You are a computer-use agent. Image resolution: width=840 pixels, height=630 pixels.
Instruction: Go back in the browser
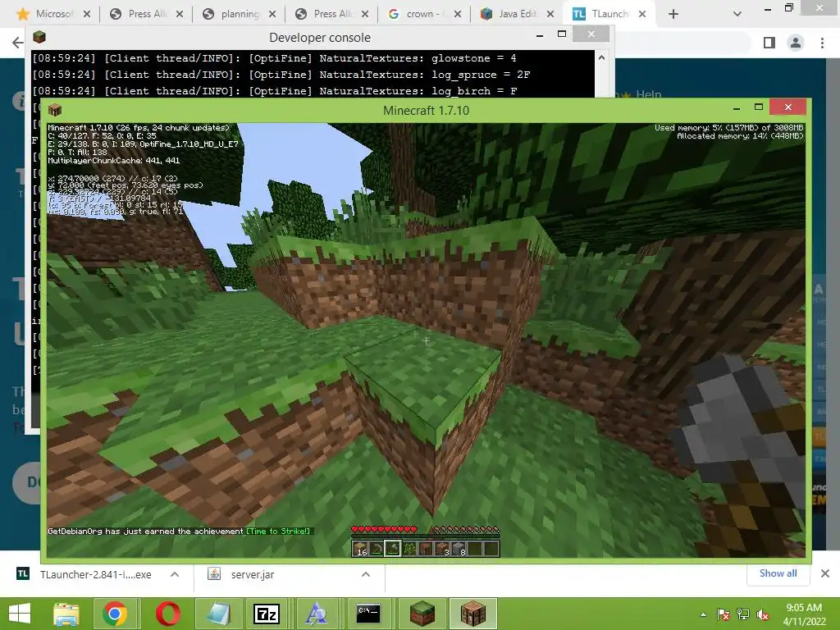[18, 43]
